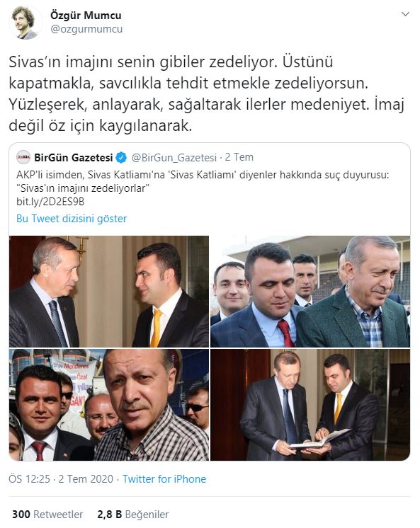This screenshot has height=528, width=420.
Task: Open the Özgür Mumcu display name
Action: coord(86,16)
